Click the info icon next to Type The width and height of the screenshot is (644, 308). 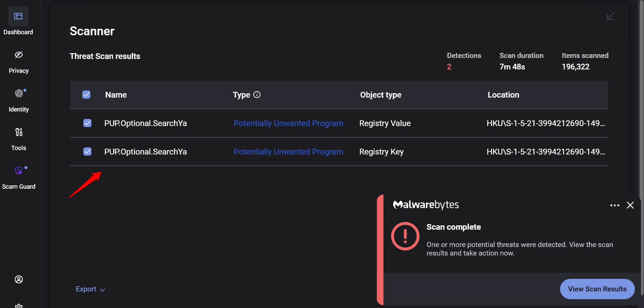pyautogui.click(x=257, y=95)
